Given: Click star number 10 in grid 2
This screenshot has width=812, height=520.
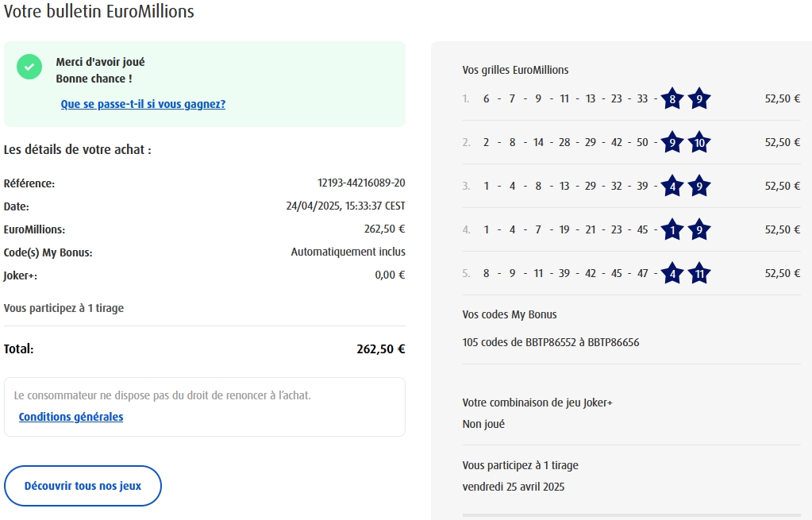Looking at the screenshot, I should [698, 143].
